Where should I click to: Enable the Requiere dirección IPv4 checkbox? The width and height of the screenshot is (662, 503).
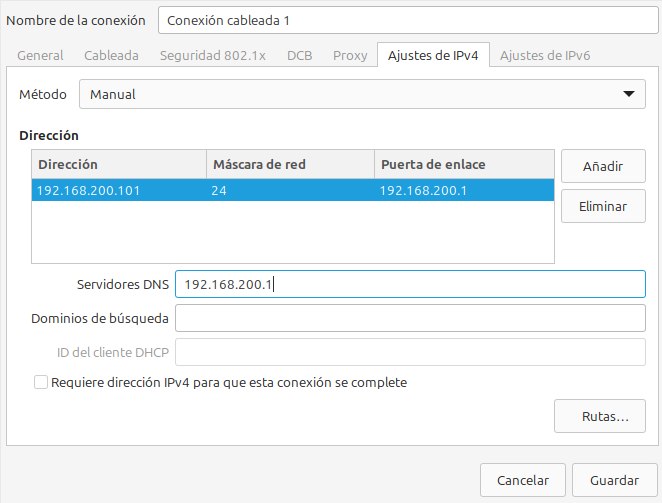(x=41, y=382)
